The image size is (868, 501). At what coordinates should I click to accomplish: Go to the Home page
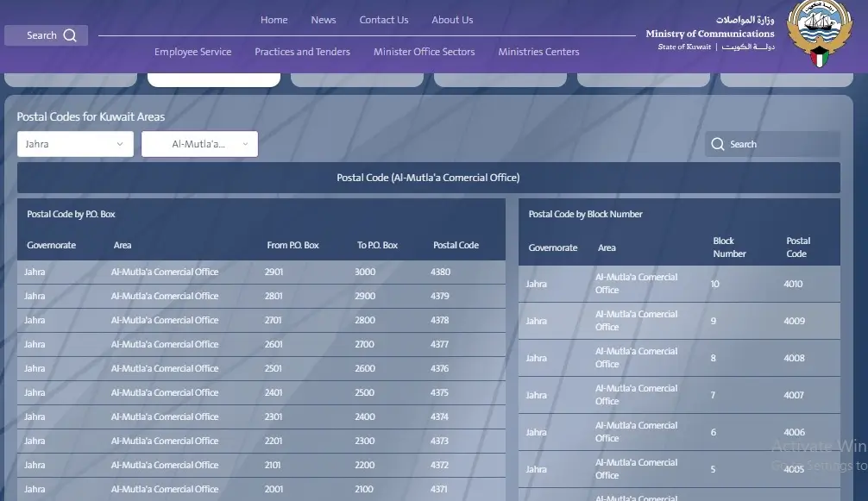click(x=274, y=20)
